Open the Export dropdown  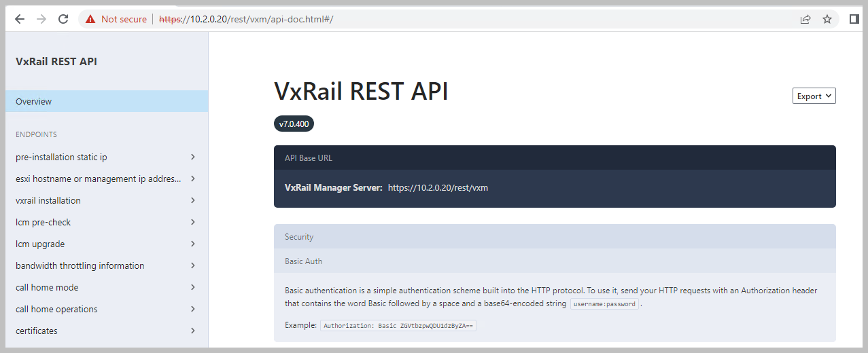(814, 96)
